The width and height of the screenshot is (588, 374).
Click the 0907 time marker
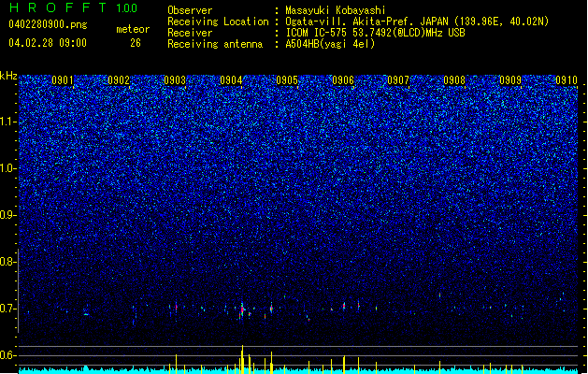[398, 80]
